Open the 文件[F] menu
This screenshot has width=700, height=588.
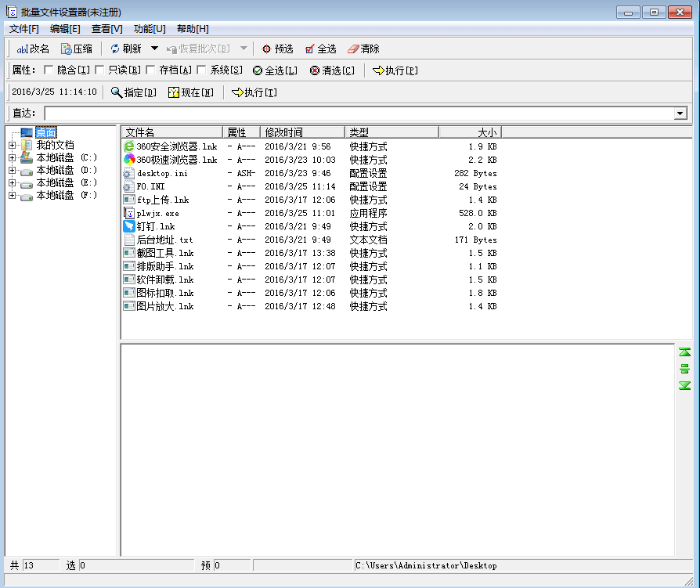tap(23, 29)
